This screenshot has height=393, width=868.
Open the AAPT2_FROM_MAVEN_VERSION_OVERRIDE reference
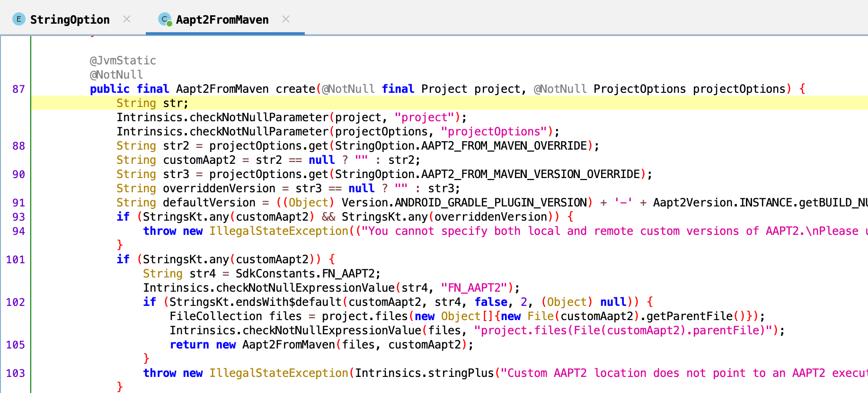tap(530, 174)
